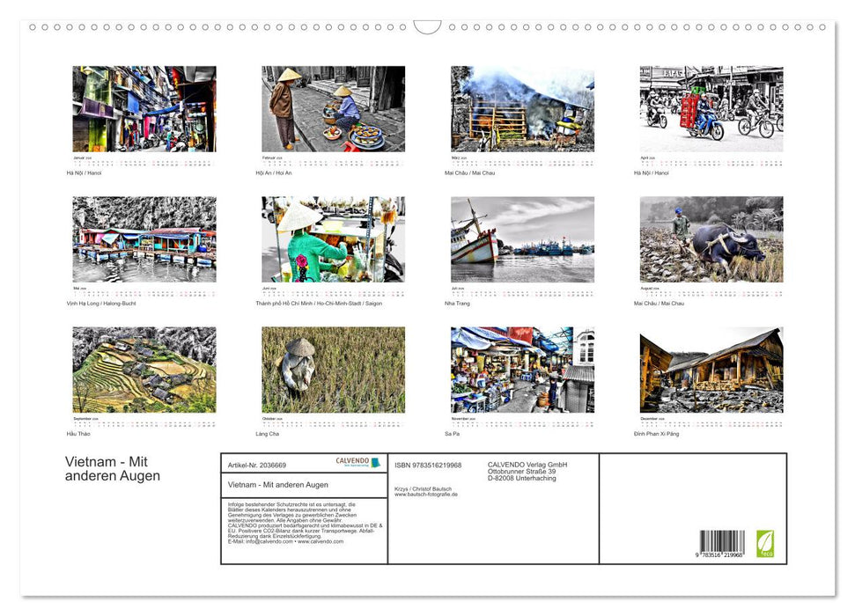This screenshot has width=855, height=616.
Task: Click the ISBN barcode
Action: click(722, 543)
